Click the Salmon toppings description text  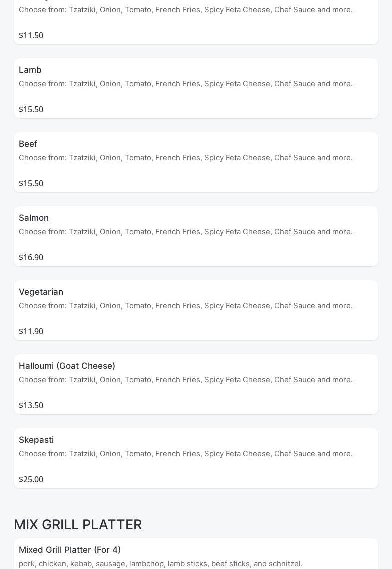[186, 232]
